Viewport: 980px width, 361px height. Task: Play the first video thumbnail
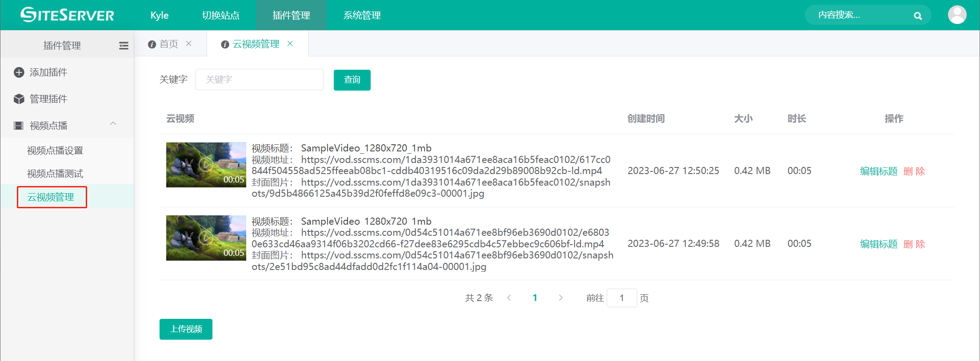(x=206, y=165)
